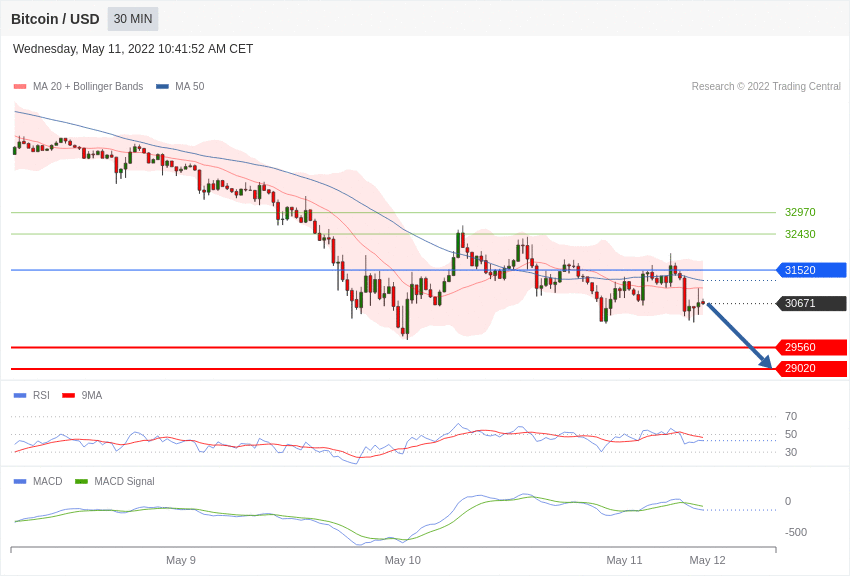Click the Bitcoin / USD title
This screenshot has width=850, height=576.
tap(55, 19)
